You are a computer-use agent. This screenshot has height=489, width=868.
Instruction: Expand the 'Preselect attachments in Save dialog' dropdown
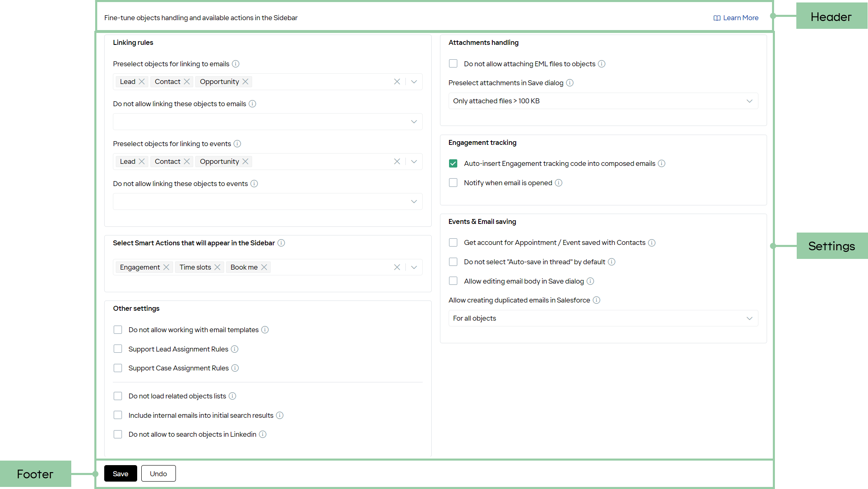[x=750, y=101]
